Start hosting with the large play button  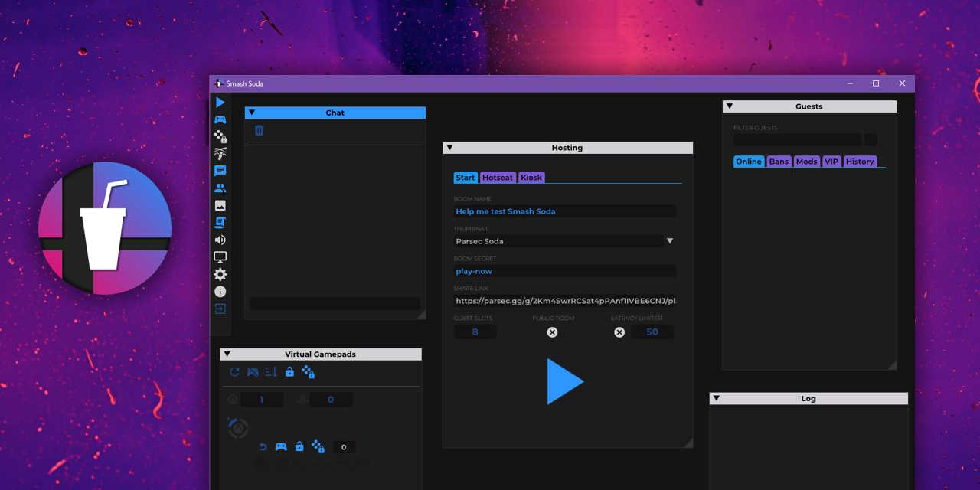(566, 381)
